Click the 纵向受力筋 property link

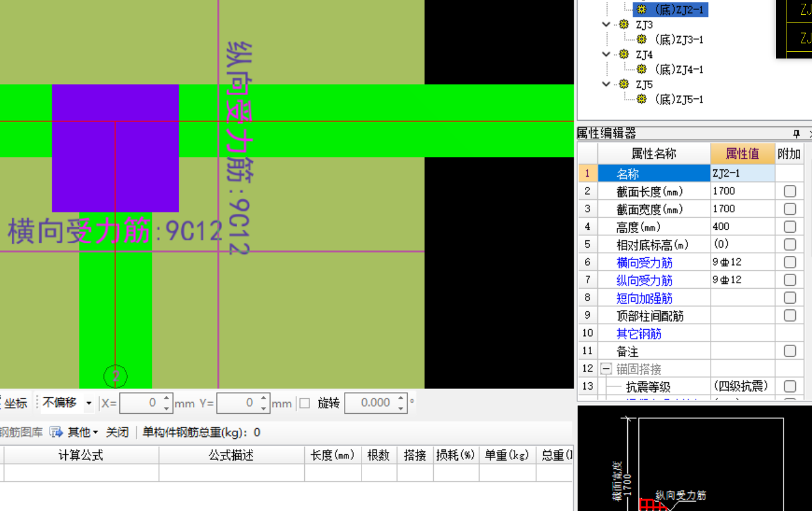[645, 281]
